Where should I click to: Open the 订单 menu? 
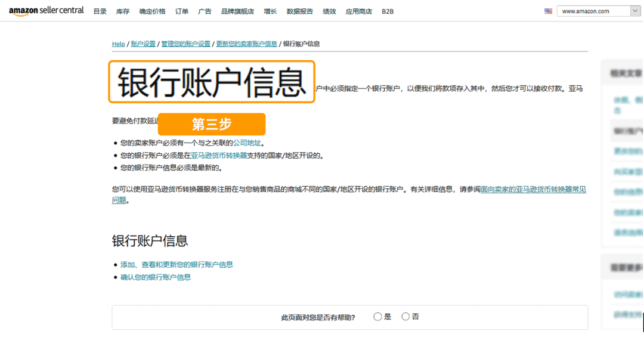point(182,11)
